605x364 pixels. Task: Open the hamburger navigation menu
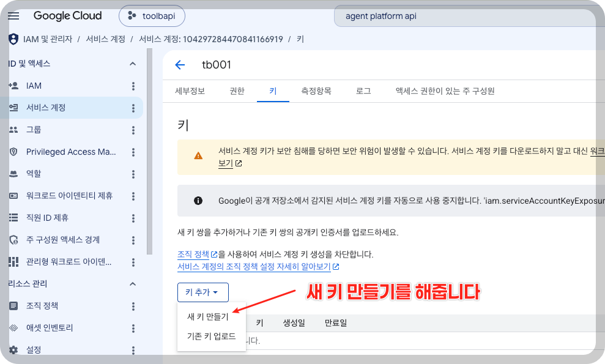click(x=13, y=16)
